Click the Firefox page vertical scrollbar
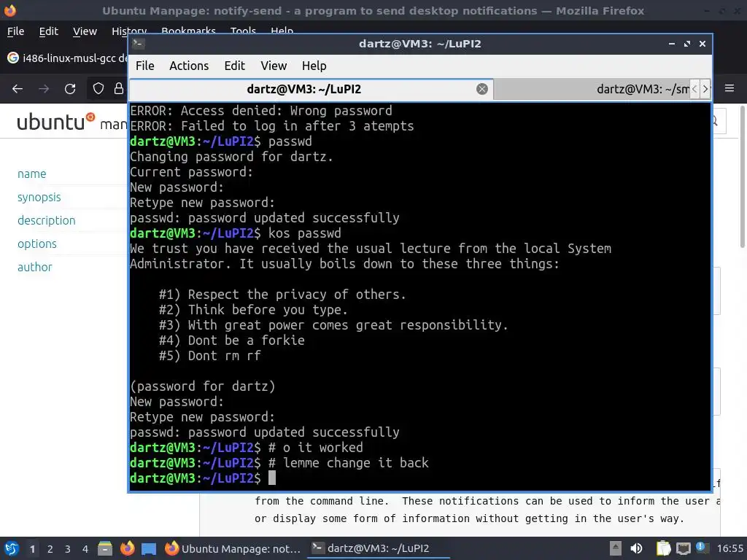Screen dimensions: 747x560 pos(742,176)
